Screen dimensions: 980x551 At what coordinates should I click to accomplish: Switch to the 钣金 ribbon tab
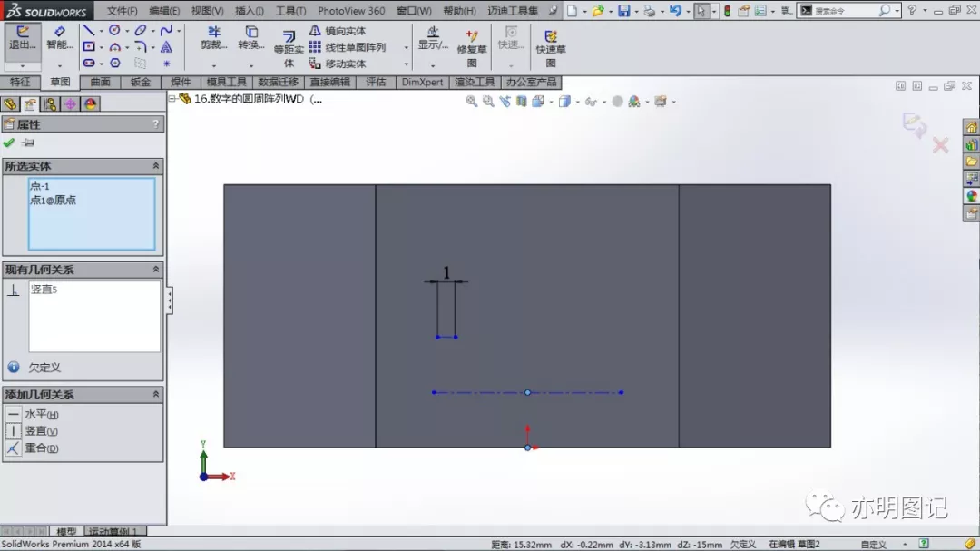(x=141, y=82)
